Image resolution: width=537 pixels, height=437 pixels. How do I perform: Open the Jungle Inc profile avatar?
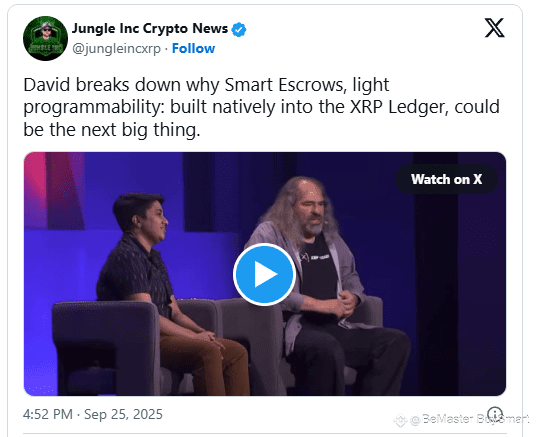tap(45, 38)
